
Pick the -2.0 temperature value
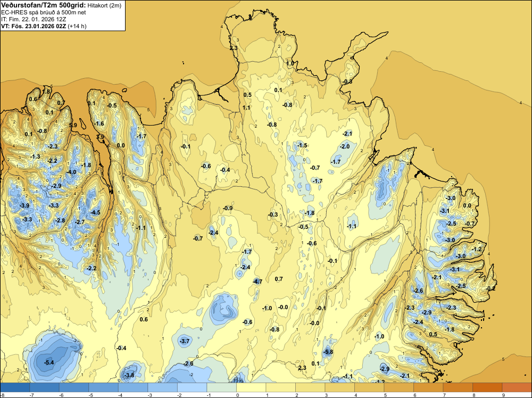(345, 146)
